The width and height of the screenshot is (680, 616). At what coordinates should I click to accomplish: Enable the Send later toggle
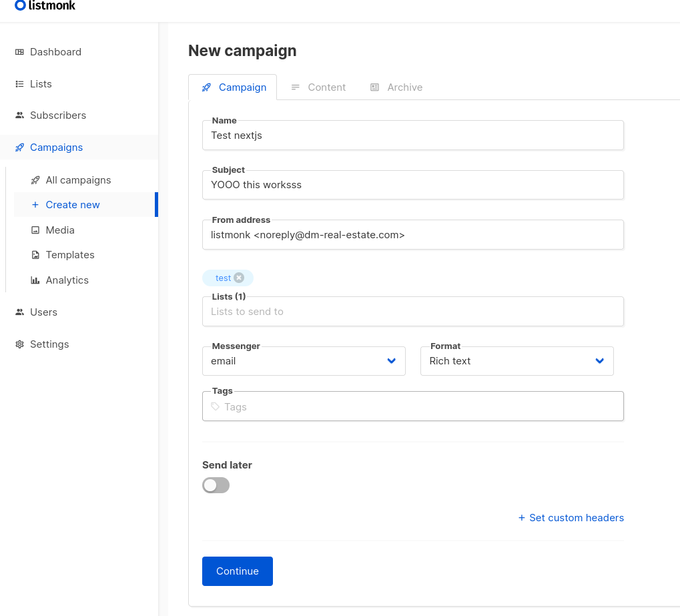pos(215,485)
